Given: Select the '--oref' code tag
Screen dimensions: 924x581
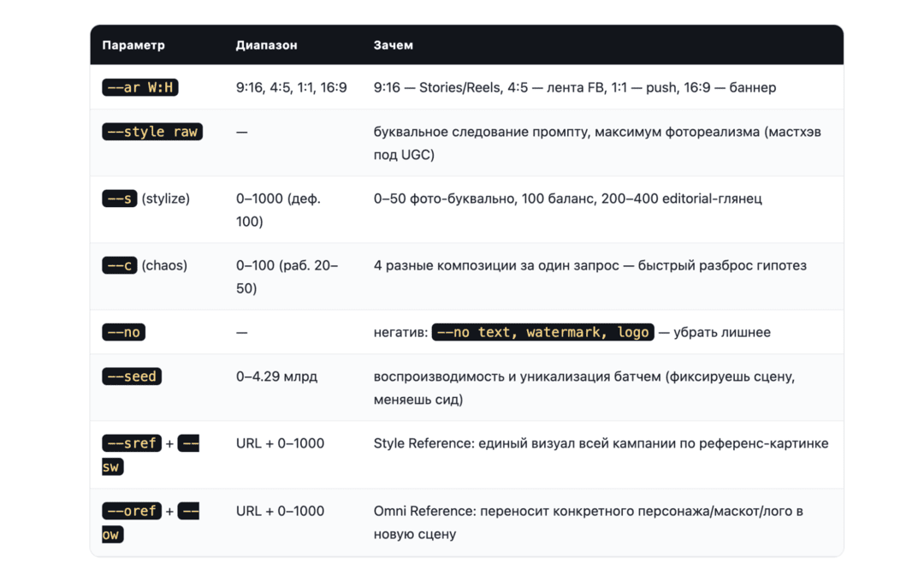Looking at the screenshot, I should 132,510.
